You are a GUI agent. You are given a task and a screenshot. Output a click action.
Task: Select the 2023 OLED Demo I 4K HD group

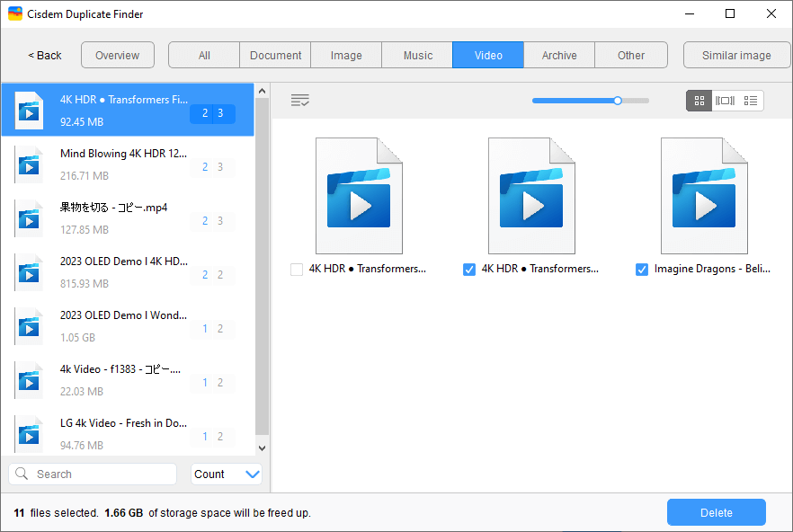(x=128, y=272)
